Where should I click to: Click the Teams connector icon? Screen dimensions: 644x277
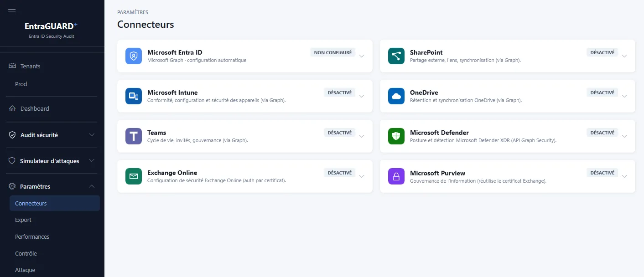pyautogui.click(x=134, y=136)
